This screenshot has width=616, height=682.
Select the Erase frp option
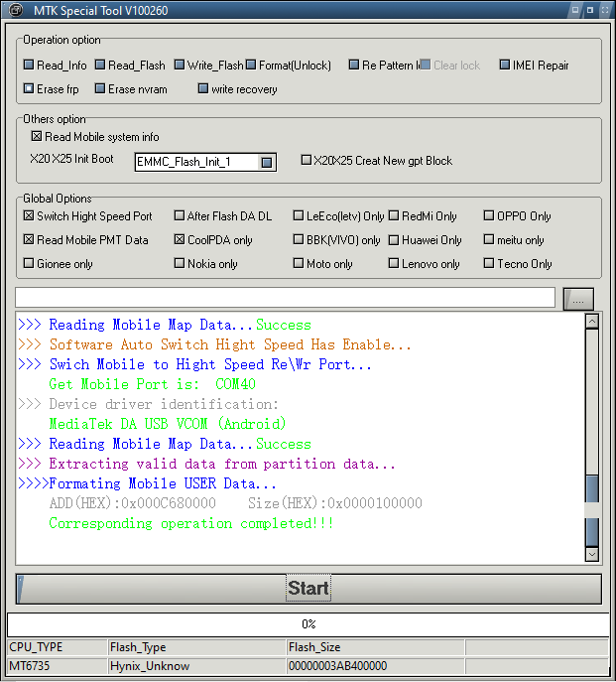point(29,88)
